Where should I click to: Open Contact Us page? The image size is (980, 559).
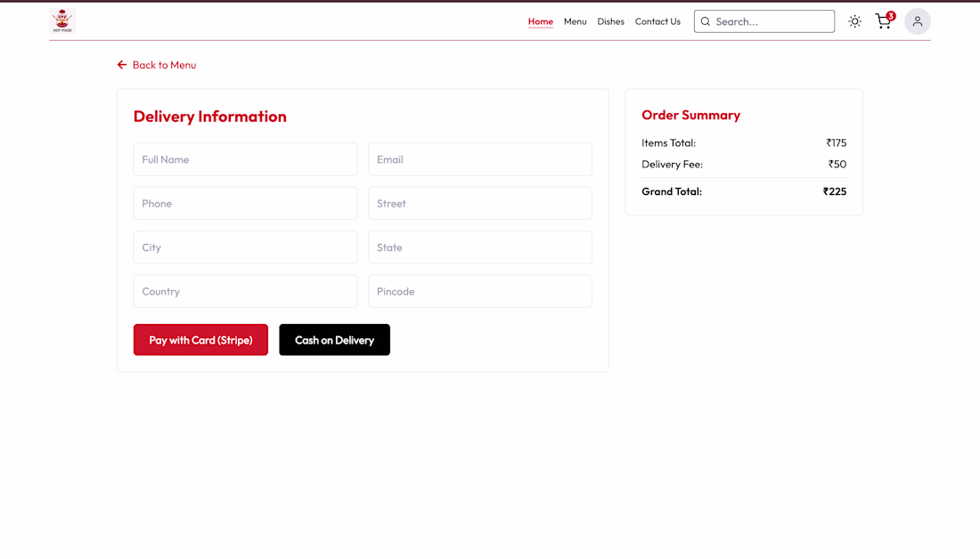coord(657,21)
